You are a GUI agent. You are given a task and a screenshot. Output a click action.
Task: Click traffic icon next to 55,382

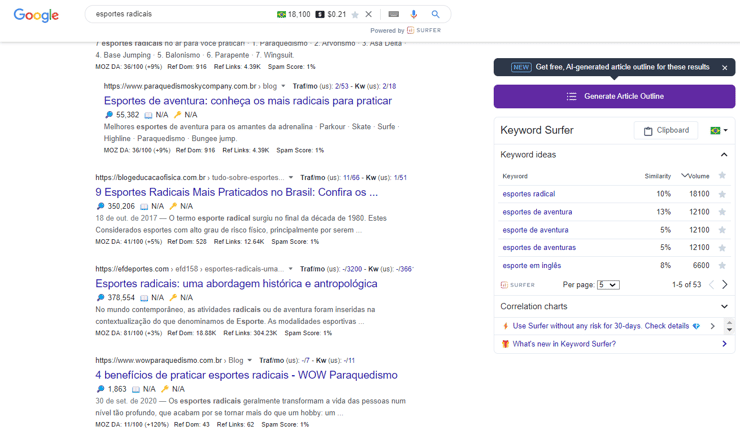(x=109, y=115)
